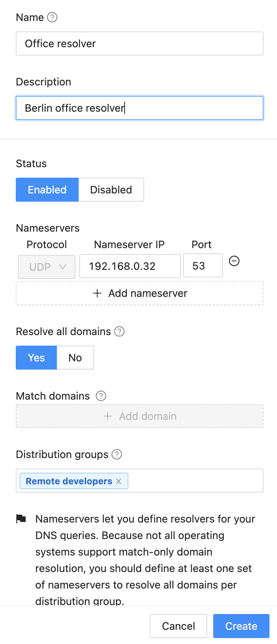Cancel the nameserver creation

pos(178,626)
